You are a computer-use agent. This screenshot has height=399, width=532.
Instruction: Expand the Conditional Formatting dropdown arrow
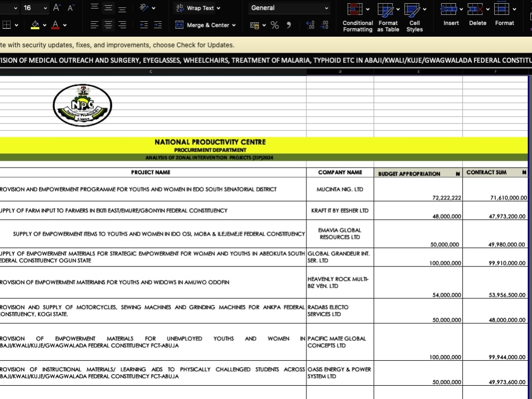tap(368, 9)
